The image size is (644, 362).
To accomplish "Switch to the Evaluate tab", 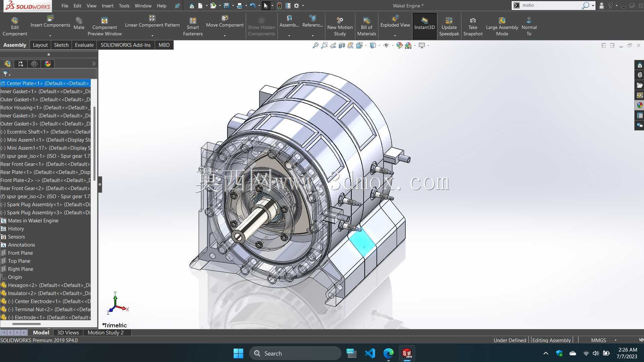I will click(84, 45).
